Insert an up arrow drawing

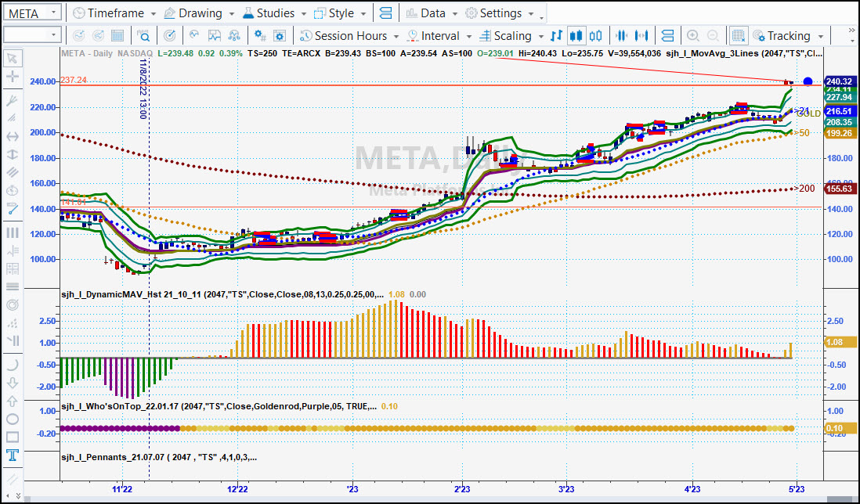(x=12, y=401)
